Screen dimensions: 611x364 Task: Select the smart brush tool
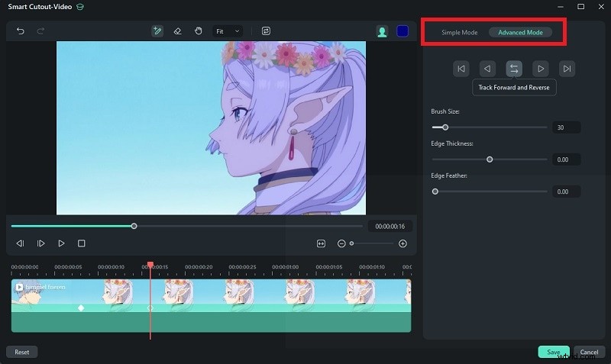157,31
